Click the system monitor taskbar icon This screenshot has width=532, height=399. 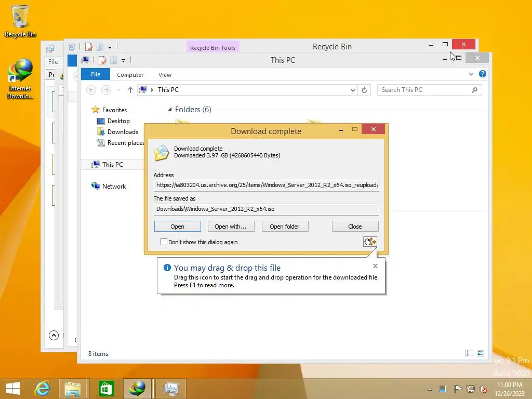click(x=170, y=389)
